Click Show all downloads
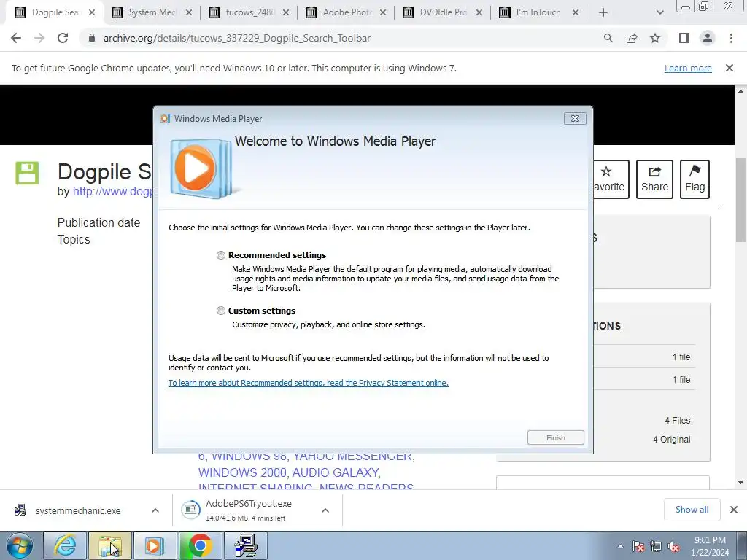 pyautogui.click(x=692, y=510)
